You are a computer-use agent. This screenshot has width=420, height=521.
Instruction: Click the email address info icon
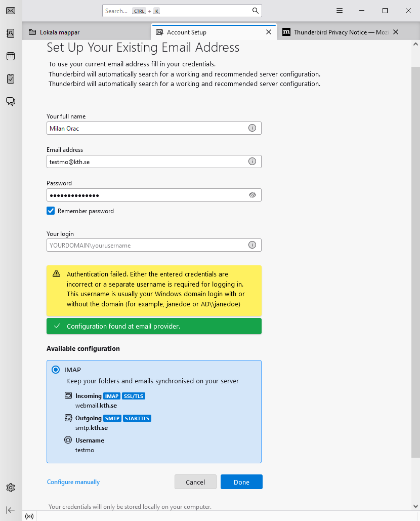(x=252, y=162)
